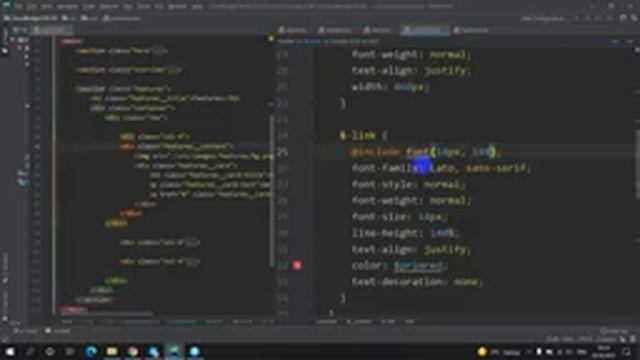Click the '&-link {' selector line

click(x=364, y=136)
